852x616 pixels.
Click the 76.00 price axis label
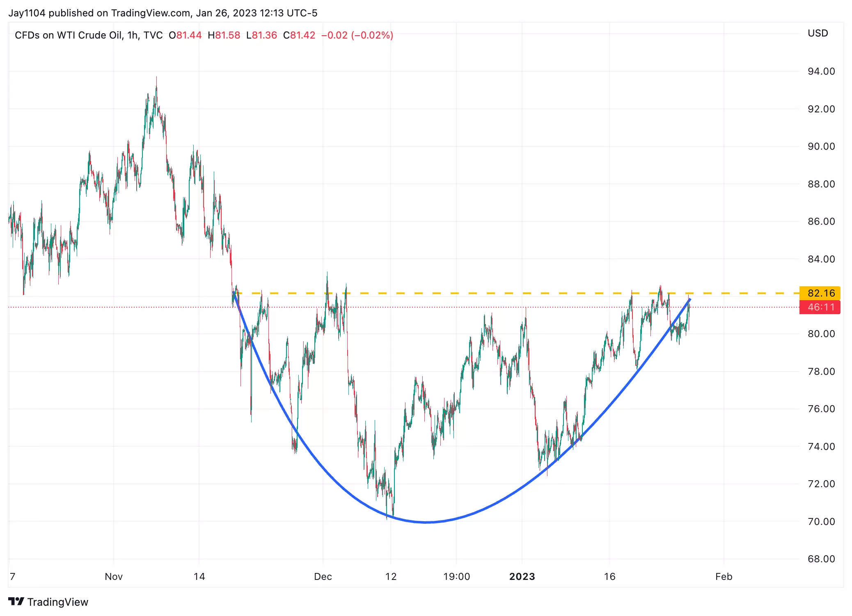[821, 409]
